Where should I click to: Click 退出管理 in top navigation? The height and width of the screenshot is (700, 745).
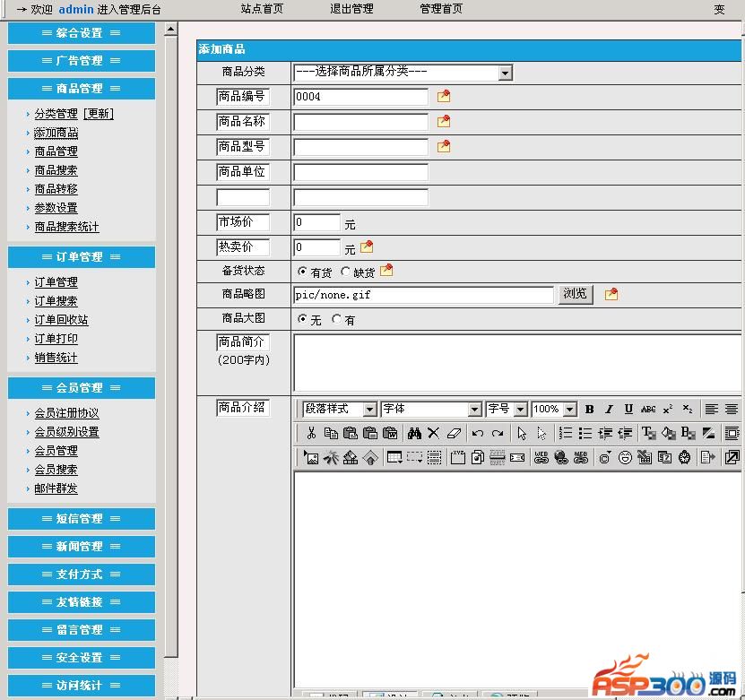[351, 9]
